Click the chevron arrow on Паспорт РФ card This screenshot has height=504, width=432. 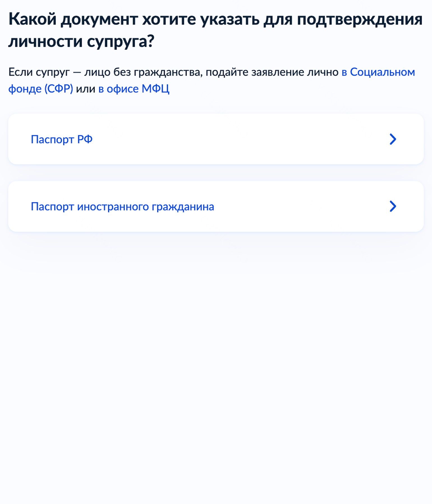point(393,139)
